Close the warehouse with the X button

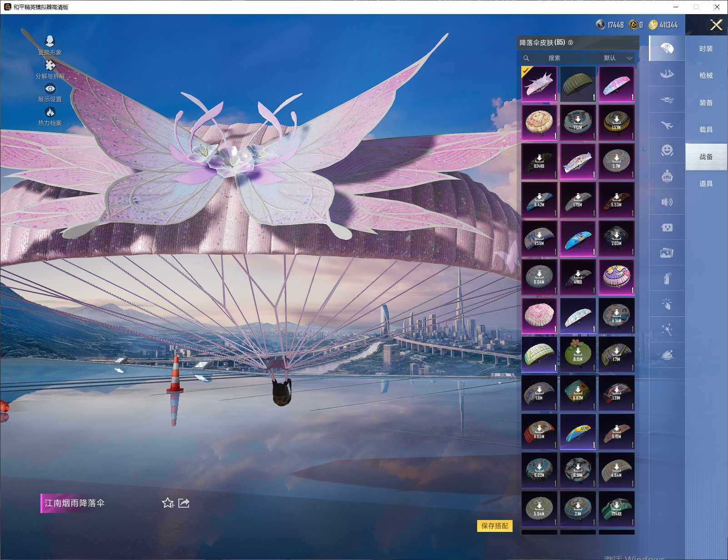[x=716, y=25]
